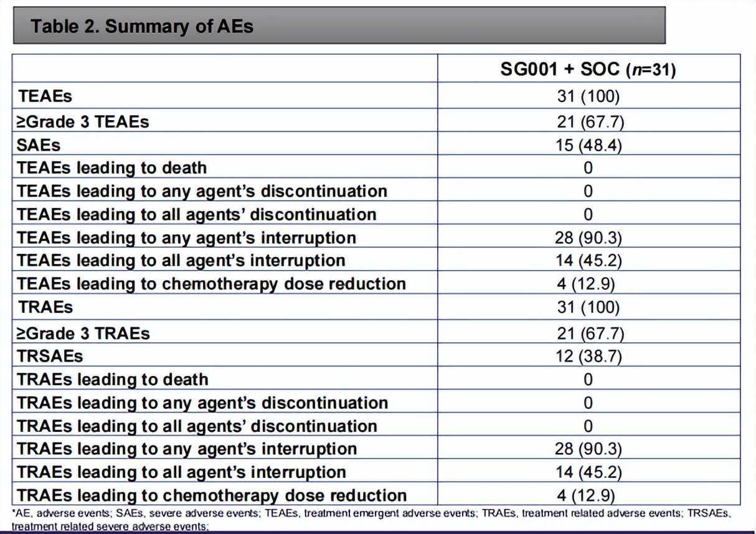Click the 'TRSAEs' row label

[x=50, y=356]
